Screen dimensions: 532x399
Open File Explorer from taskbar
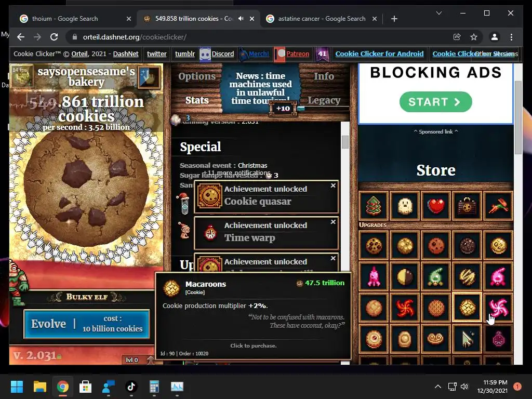pyautogui.click(x=39, y=387)
